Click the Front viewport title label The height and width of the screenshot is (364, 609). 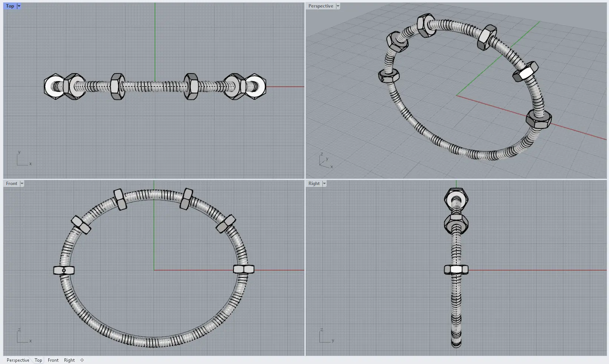click(x=11, y=184)
